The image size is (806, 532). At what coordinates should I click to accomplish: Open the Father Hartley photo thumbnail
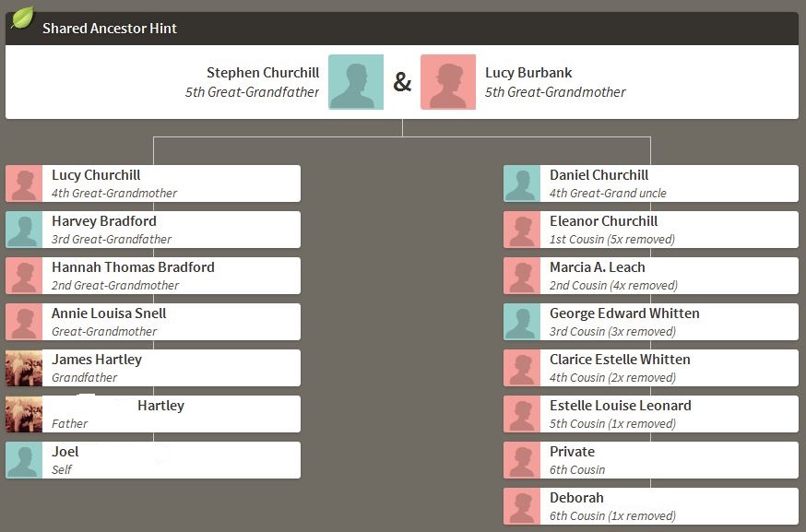pos(24,414)
